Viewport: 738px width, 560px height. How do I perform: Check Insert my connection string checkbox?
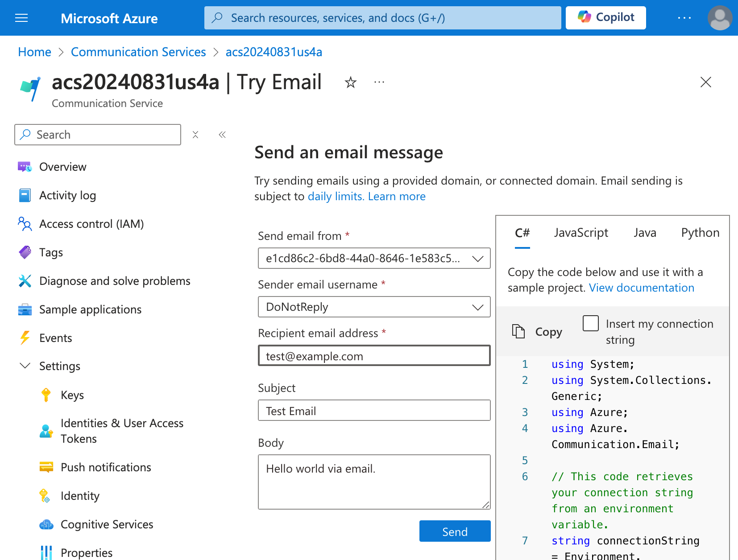tap(591, 323)
